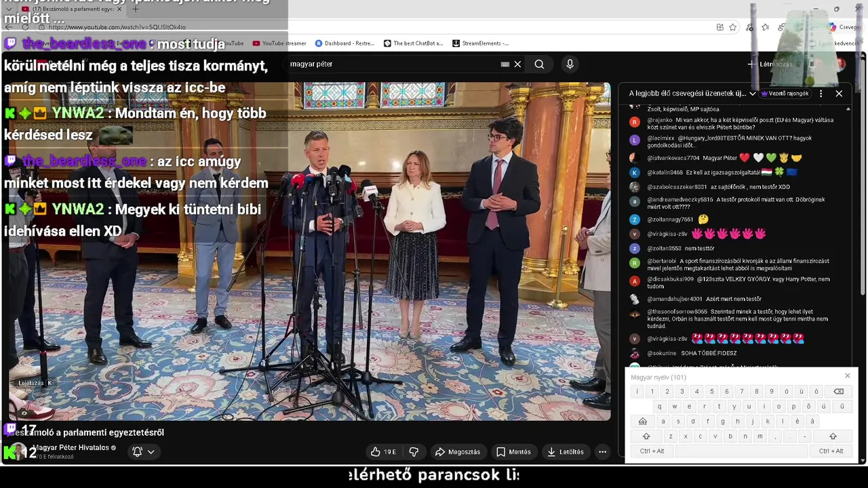Click the YouTube search magnifier button

(539, 64)
